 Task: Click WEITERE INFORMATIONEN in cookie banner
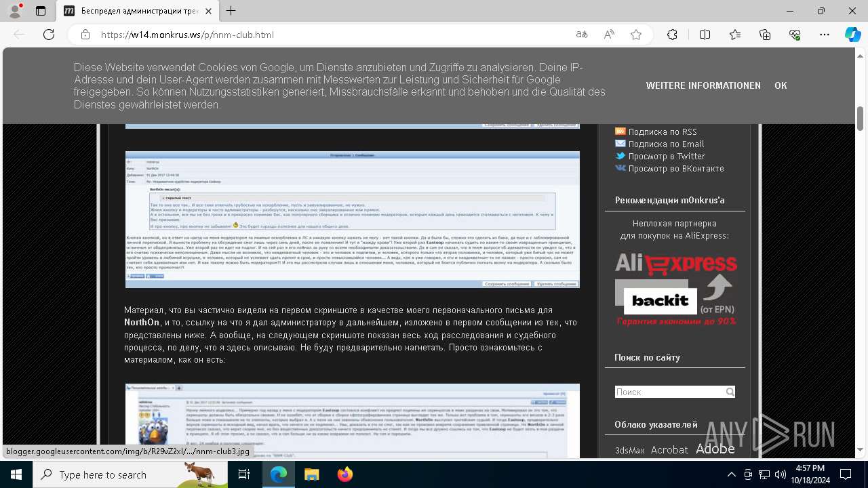(703, 85)
